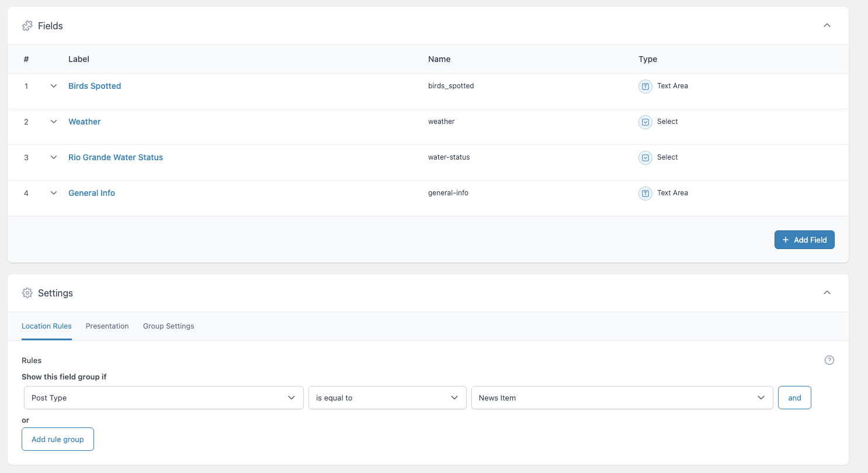Click the rules help question mark icon
The image size is (868, 473).
point(829,360)
